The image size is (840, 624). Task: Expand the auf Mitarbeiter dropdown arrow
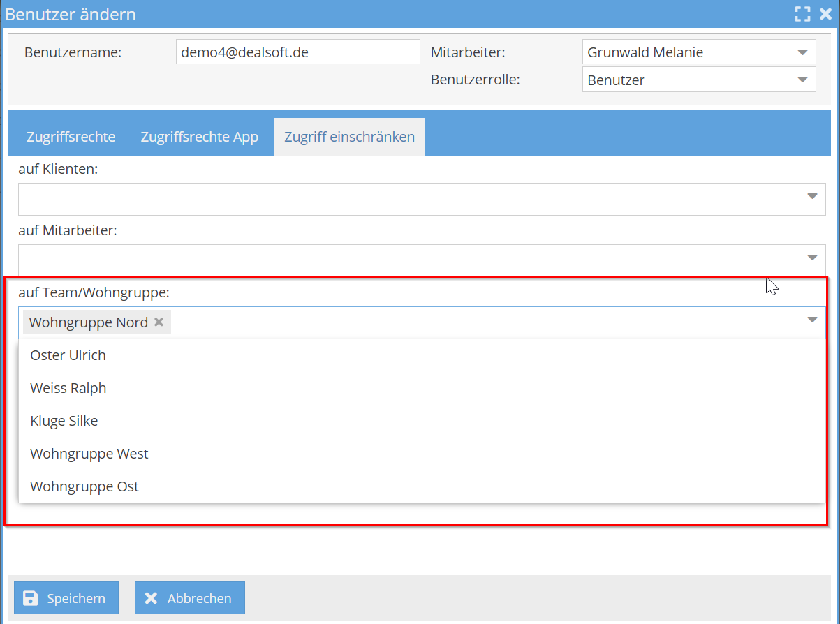point(811,258)
